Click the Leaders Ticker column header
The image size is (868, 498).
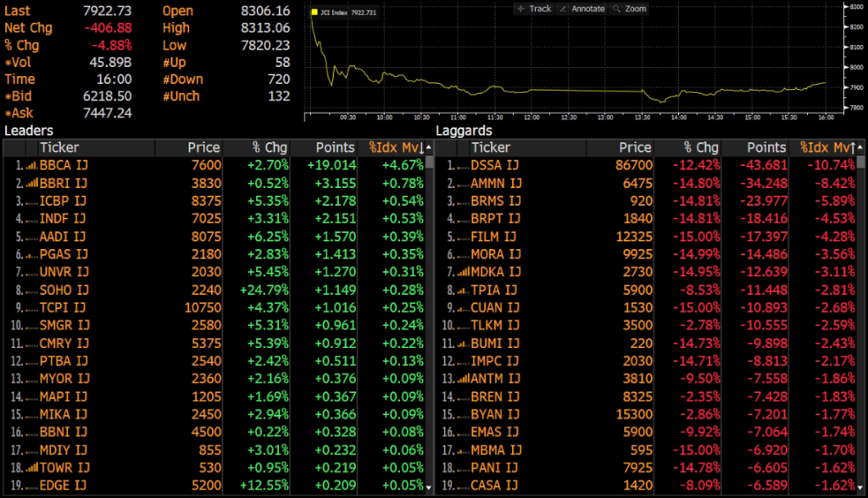[x=59, y=147]
